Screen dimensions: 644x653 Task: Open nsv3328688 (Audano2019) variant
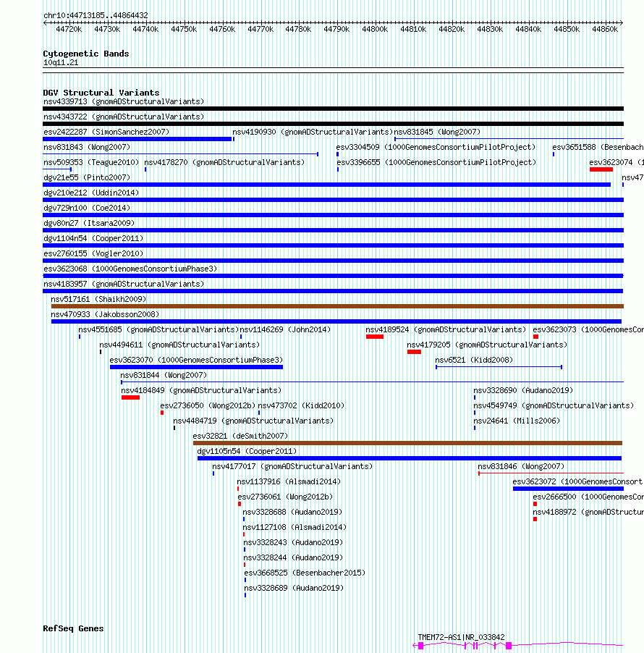[x=292, y=513]
